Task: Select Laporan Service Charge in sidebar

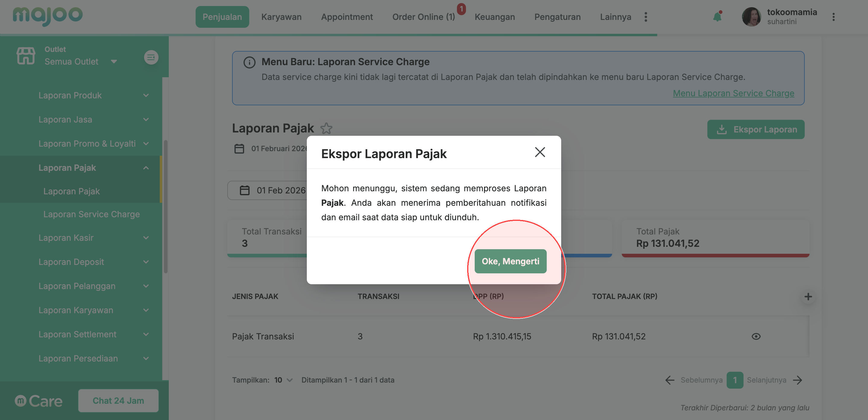Action: coord(91,214)
